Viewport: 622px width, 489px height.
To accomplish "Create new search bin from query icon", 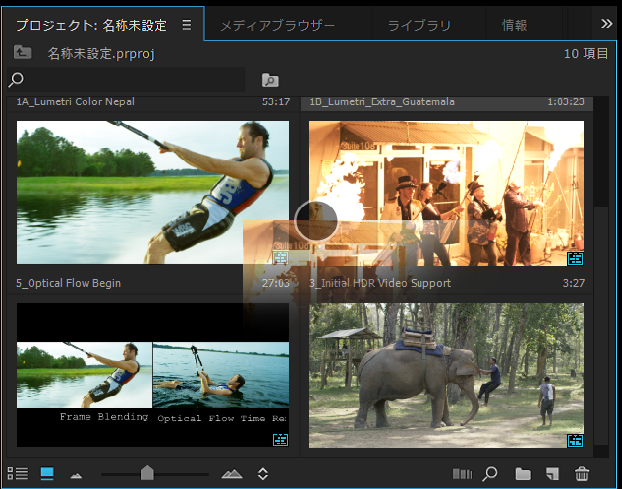I will coord(270,80).
